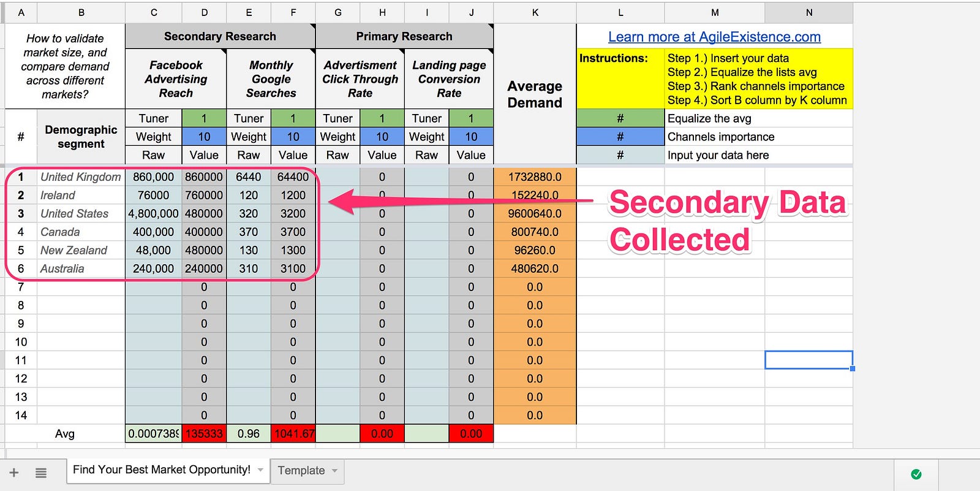Screen dimensions: 980x491
Task: Select light-blue legend # cell beside Input your data
Action: coord(620,155)
